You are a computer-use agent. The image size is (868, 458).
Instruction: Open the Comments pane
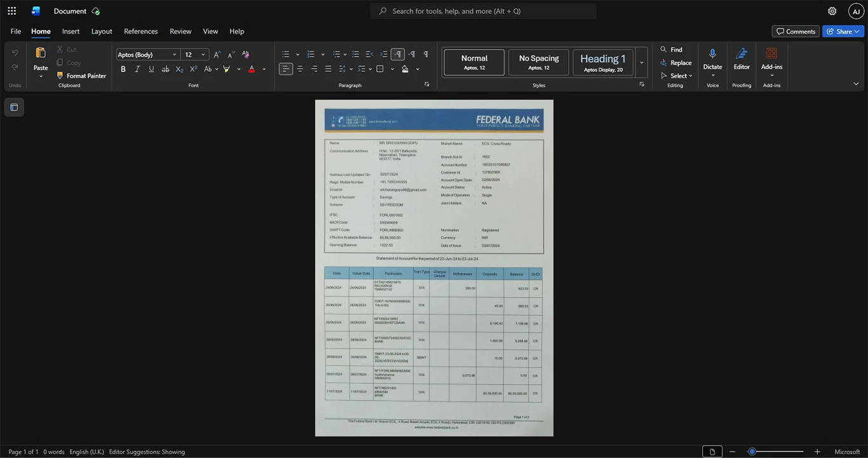click(x=796, y=31)
